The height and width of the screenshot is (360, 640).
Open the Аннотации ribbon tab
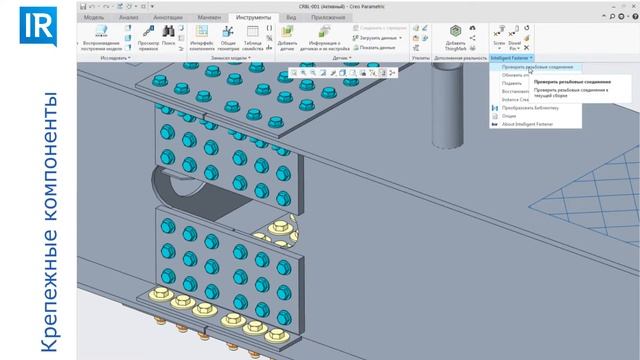tap(168, 18)
